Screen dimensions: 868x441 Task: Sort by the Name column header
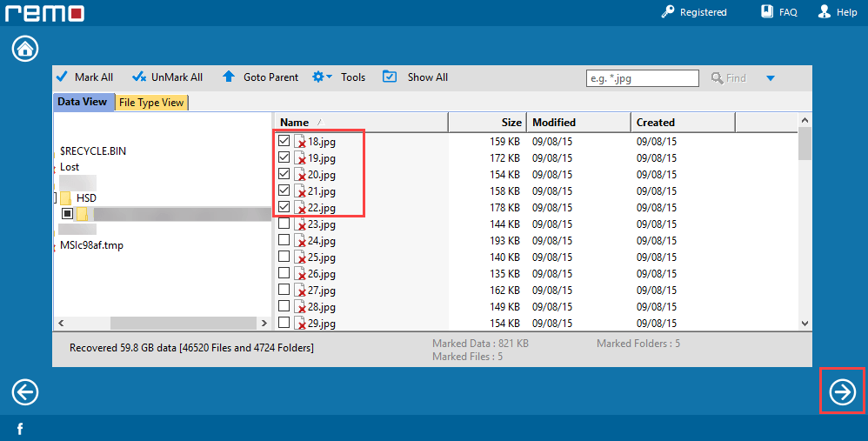[361, 123]
